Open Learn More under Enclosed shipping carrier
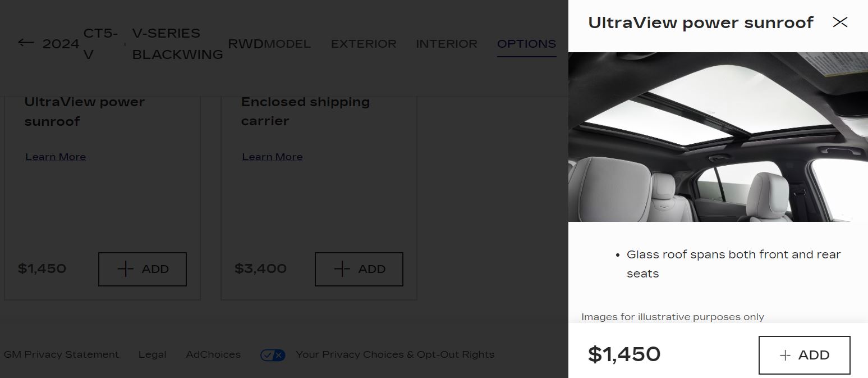This screenshot has height=378, width=868. (272, 157)
